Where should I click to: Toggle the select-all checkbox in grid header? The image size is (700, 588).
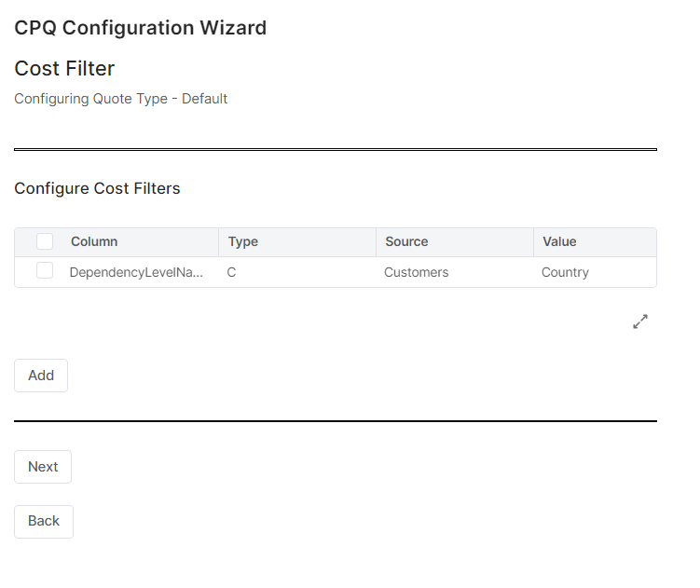point(45,242)
